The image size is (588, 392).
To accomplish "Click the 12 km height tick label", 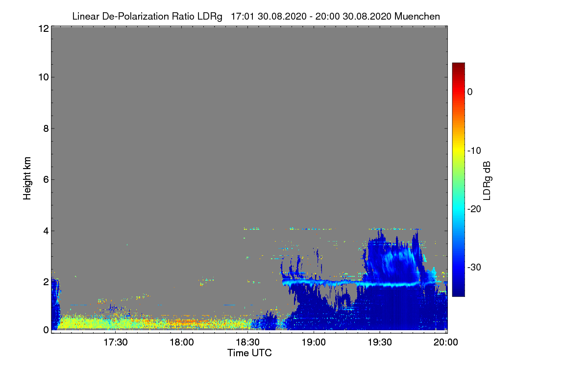I will tap(43, 28).
